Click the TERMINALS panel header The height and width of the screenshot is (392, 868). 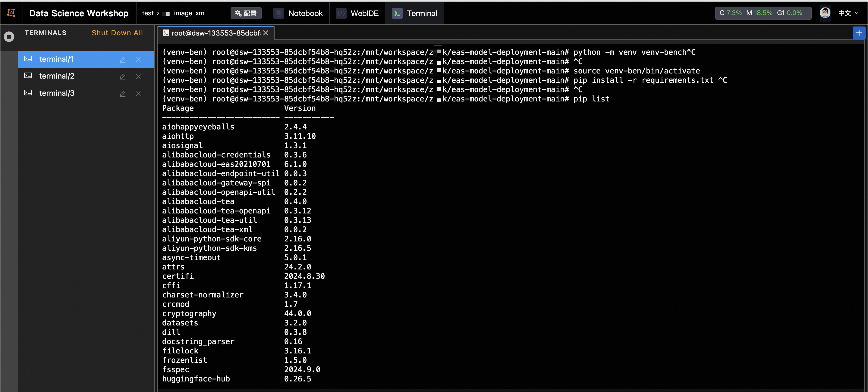pyautogui.click(x=46, y=33)
